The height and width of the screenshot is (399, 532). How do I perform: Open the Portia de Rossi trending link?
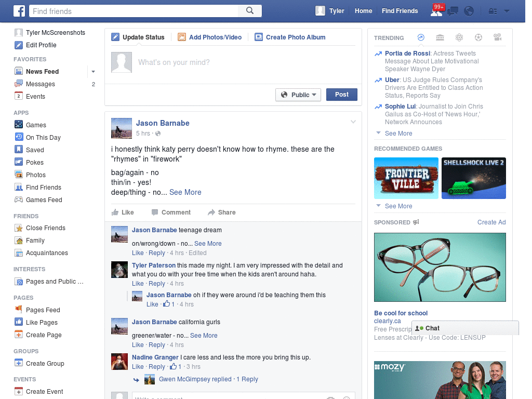click(407, 54)
